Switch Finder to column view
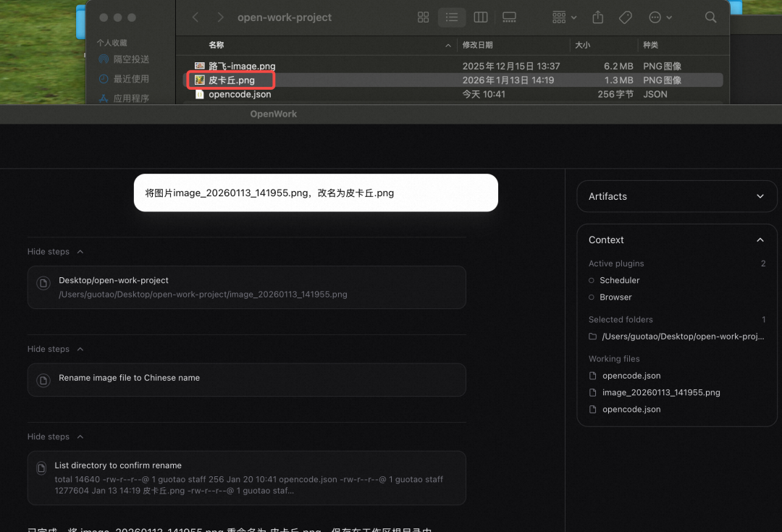This screenshot has width=782, height=532. [480, 17]
